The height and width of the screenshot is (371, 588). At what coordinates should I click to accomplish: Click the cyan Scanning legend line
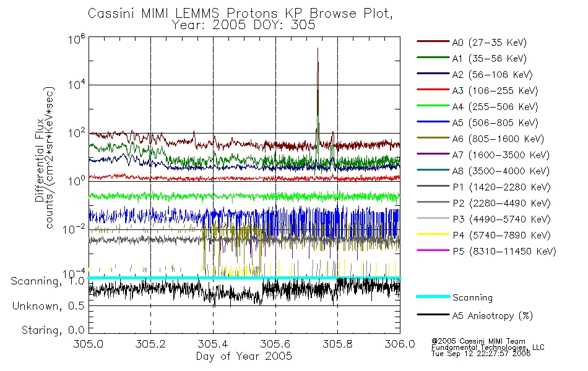point(433,296)
